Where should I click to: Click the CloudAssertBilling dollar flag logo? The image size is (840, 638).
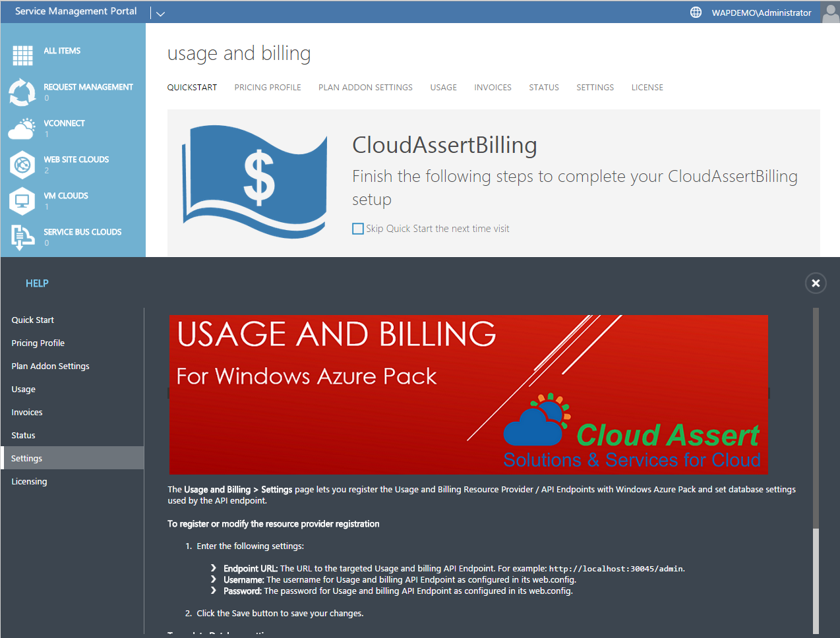(255, 181)
